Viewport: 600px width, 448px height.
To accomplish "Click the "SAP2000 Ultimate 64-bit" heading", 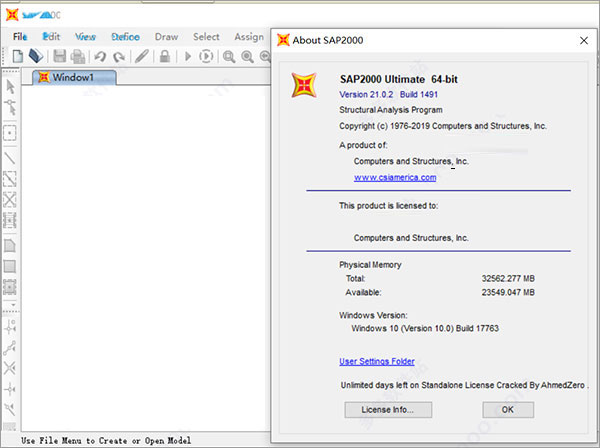I will click(399, 79).
